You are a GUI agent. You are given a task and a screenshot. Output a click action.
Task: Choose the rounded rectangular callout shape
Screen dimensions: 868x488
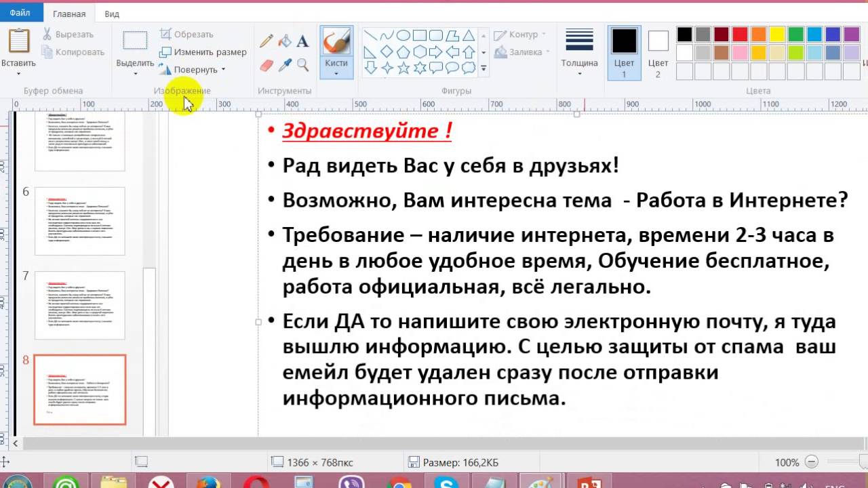pos(436,68)
